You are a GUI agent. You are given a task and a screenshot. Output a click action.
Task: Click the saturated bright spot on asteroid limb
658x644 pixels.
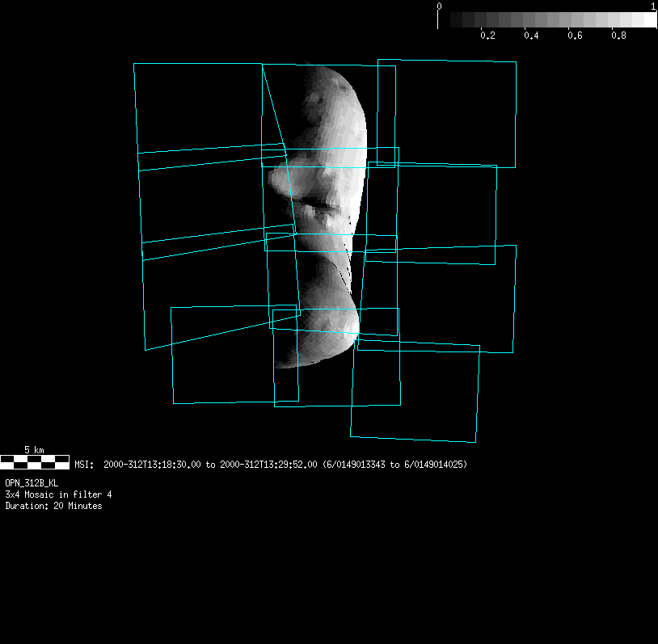tap(352, 330)
